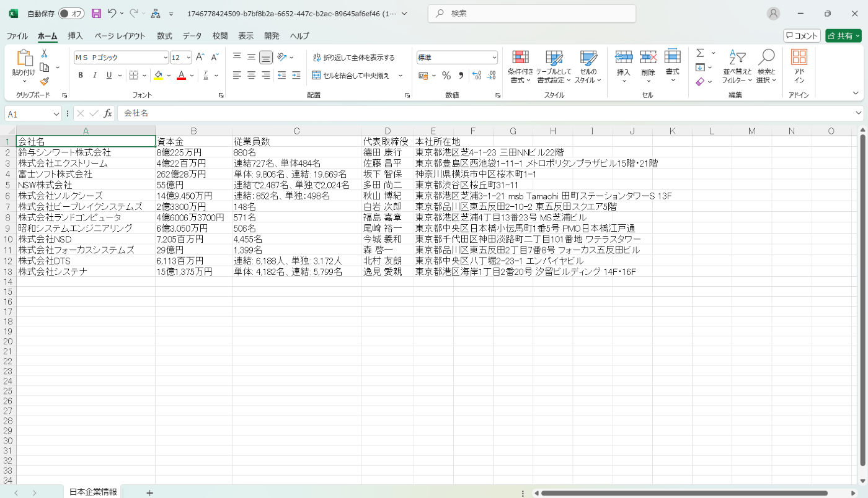Select the 日本企業情報 sheet tab

(93, 492)
